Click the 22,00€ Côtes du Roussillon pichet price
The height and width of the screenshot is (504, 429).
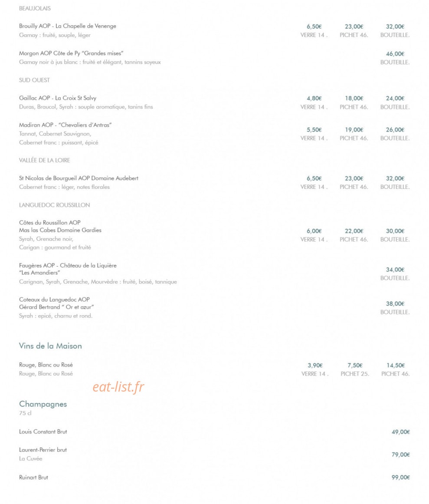click(x=354, y=231)
